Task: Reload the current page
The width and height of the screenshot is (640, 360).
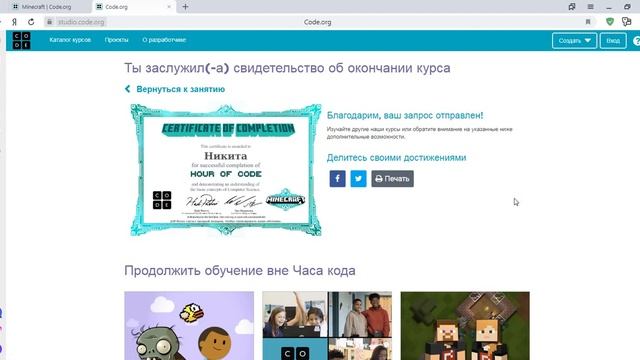Action: (31, 22)
